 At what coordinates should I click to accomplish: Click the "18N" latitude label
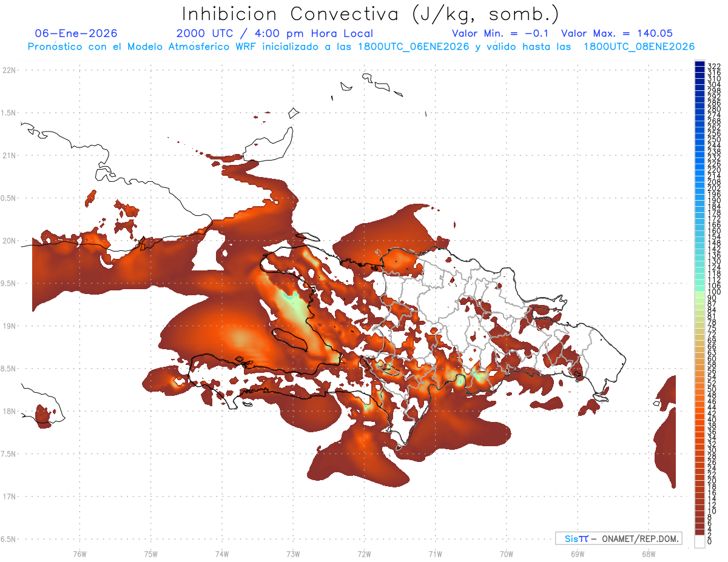pyautogui.click(x=10, y=411)
